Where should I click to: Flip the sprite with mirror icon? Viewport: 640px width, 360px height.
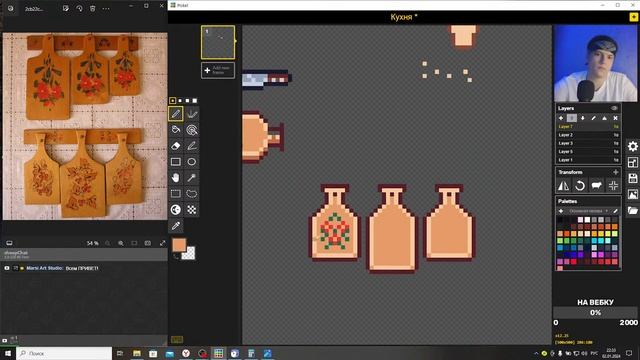pyautogui.click(x=563, y=186)
